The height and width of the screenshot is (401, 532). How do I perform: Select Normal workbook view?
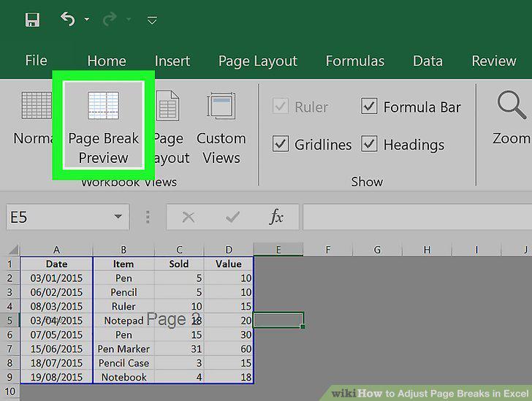tap(33, 118)
